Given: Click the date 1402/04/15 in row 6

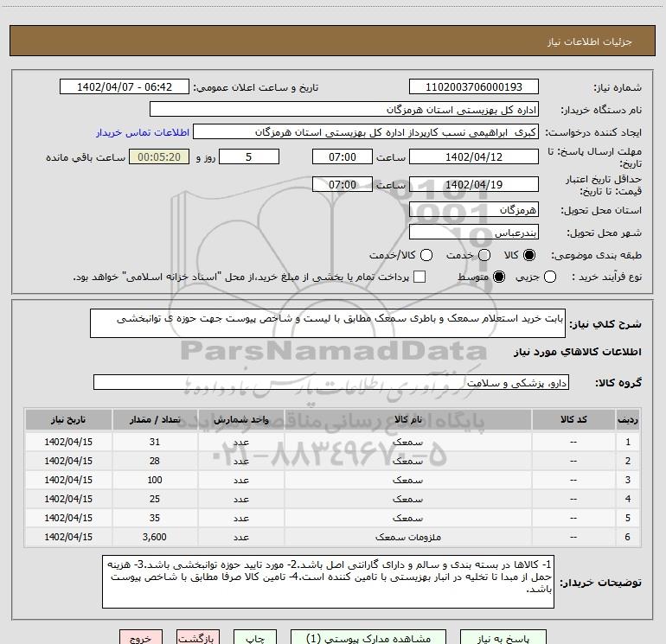Looking at the screenshot, I should pyautogui.click(x=68, y=537).
